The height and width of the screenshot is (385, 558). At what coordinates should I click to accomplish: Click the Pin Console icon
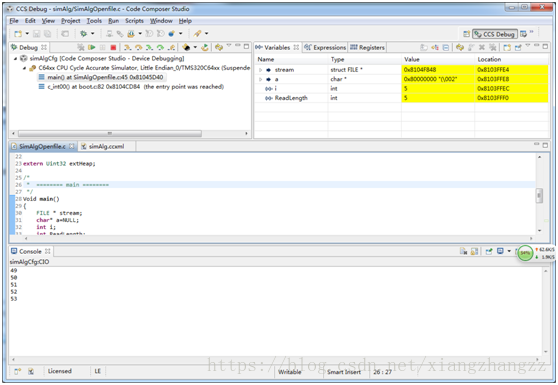[x=489, y=251]
